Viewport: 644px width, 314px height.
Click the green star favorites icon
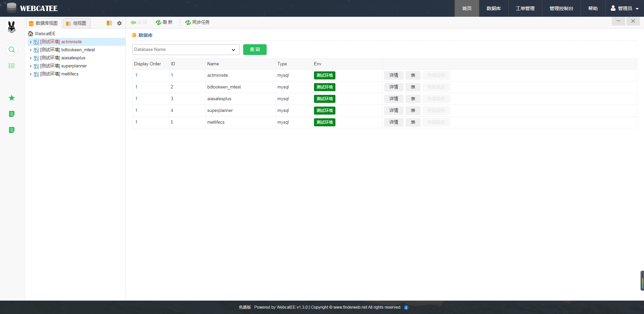12,98
